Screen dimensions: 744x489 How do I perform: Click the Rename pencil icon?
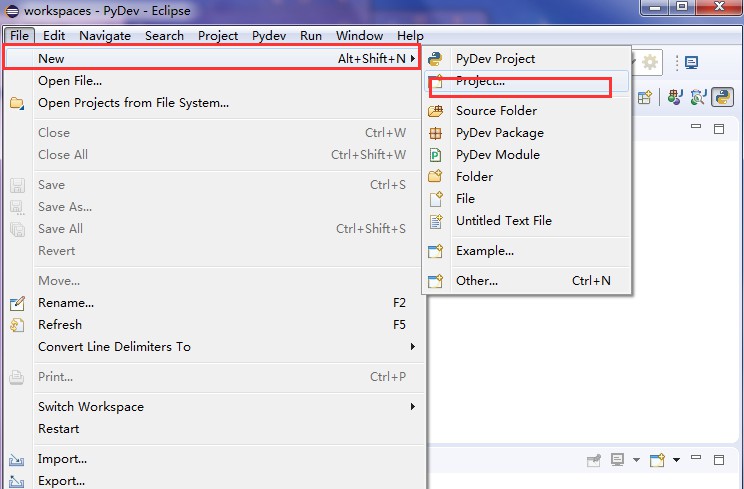[17, 303]
